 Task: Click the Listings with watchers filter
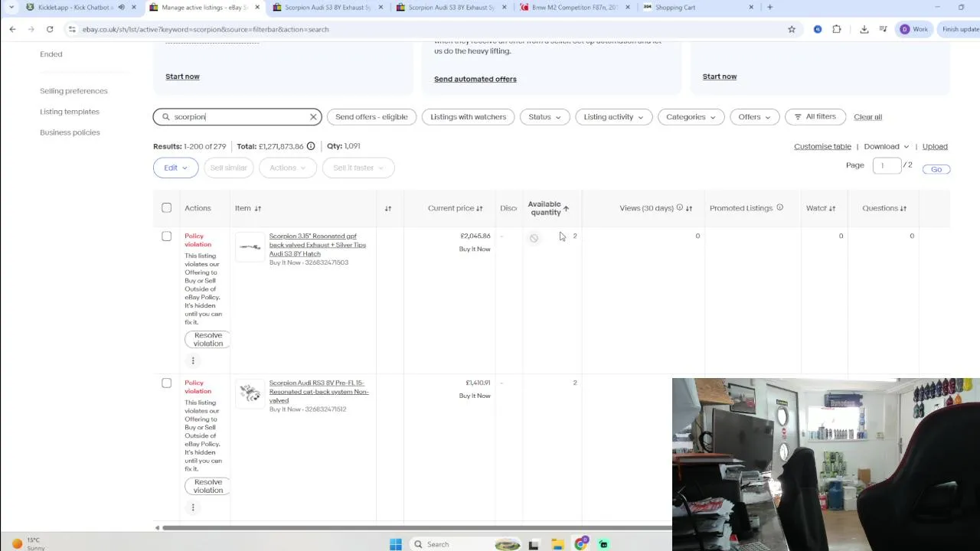[468, 117]
